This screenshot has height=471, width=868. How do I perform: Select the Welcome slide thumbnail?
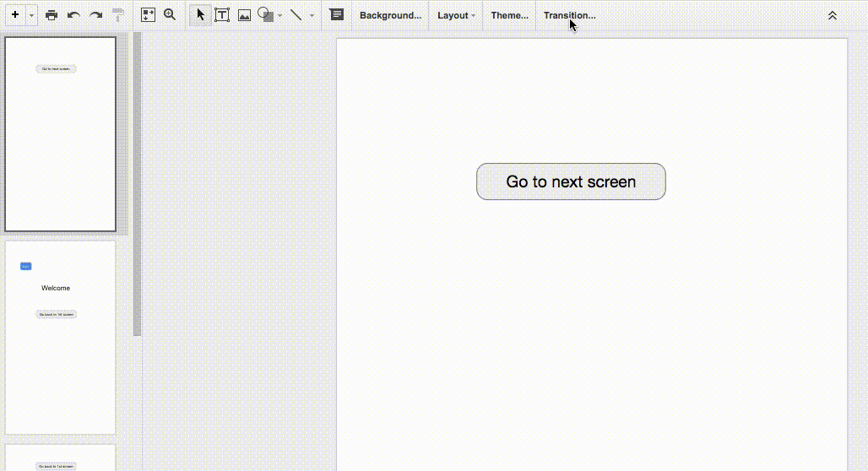tap(60, 338)
